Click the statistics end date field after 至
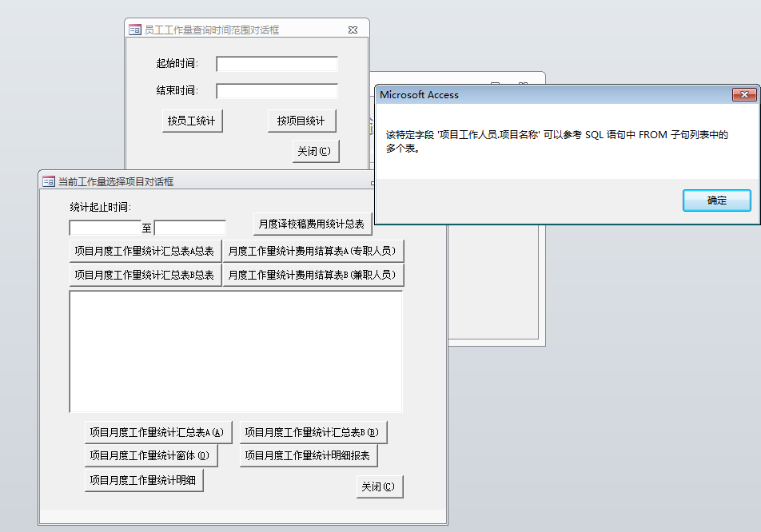This screenshot has height=532, width=761. [x=189, y=228]
